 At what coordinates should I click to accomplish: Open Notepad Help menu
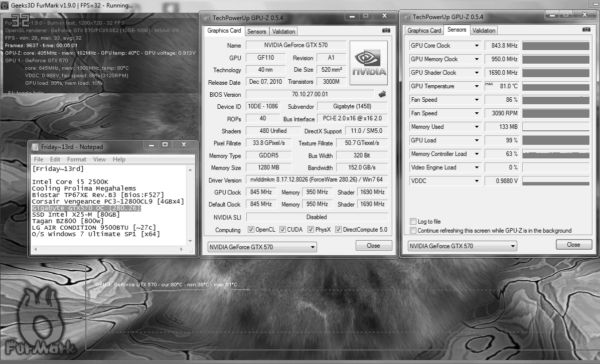[x=119, y=159]
